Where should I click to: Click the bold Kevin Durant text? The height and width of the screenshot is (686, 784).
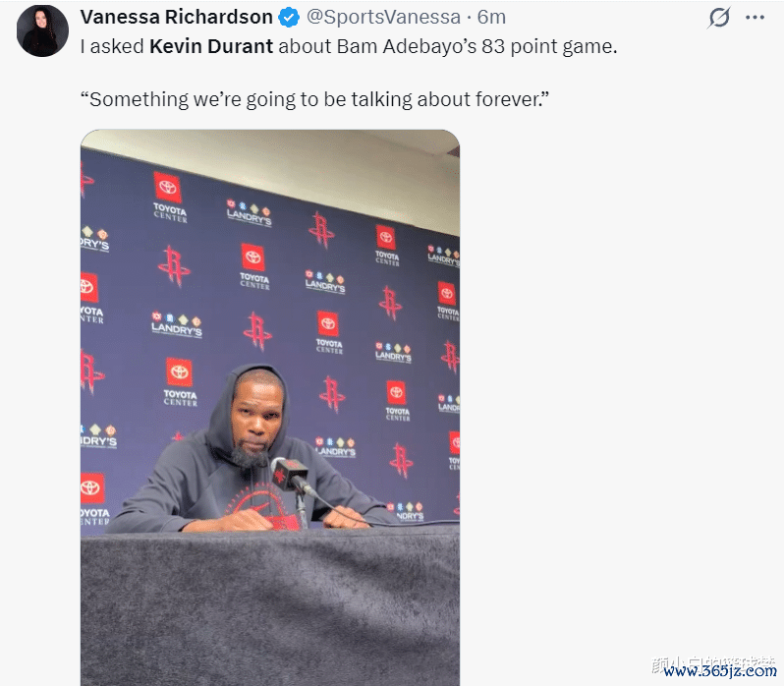click(x=211, y=46)
